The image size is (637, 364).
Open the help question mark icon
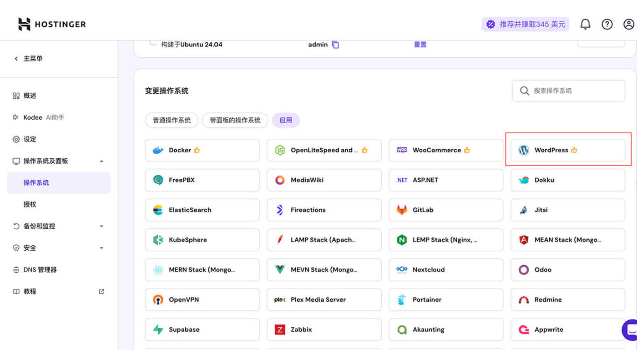coord(607,24)
